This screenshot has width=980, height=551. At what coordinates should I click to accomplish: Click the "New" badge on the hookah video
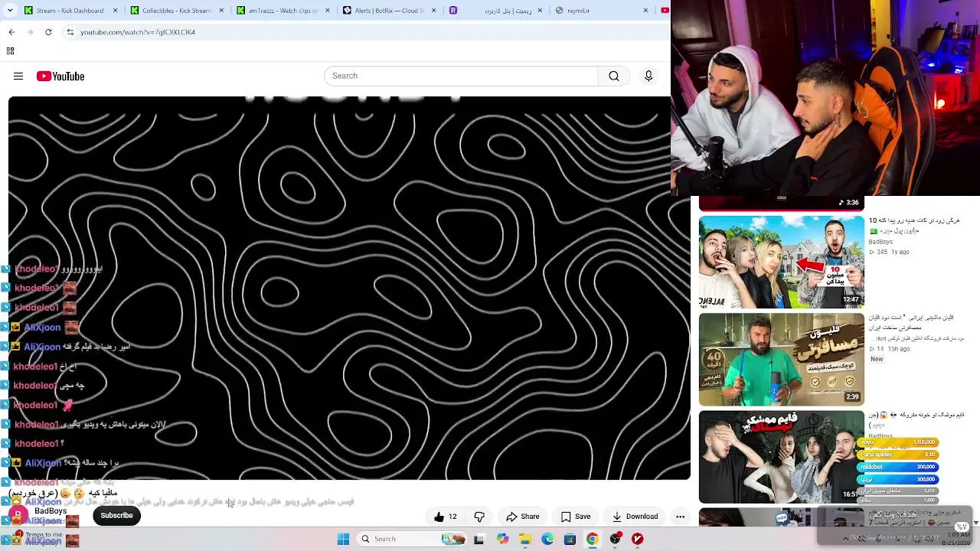click(x=877, y=359)
